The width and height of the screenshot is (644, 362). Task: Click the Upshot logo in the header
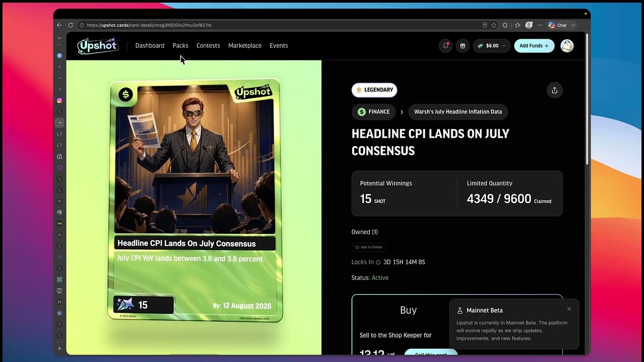(98, 46)
